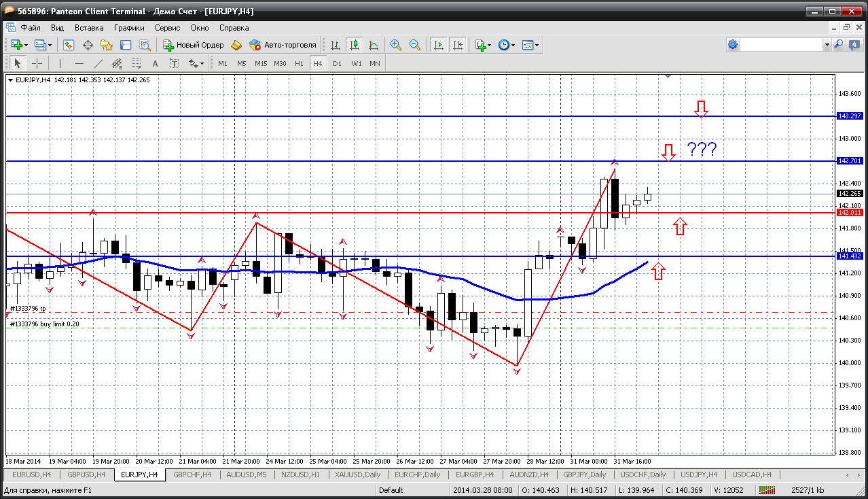The width and height of the screenshot is (868, 499).
Task: Select the cursor arrow tool
Action: point(18,63)
